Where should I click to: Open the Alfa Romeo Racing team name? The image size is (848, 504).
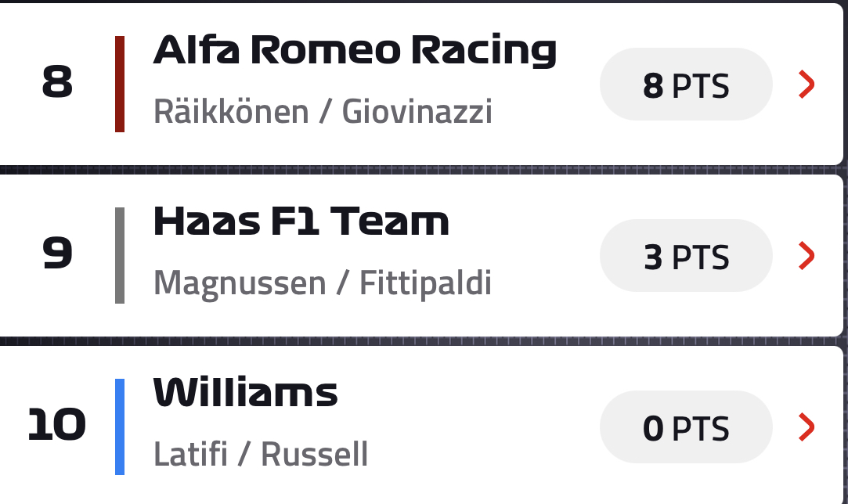tap(355, 51)
